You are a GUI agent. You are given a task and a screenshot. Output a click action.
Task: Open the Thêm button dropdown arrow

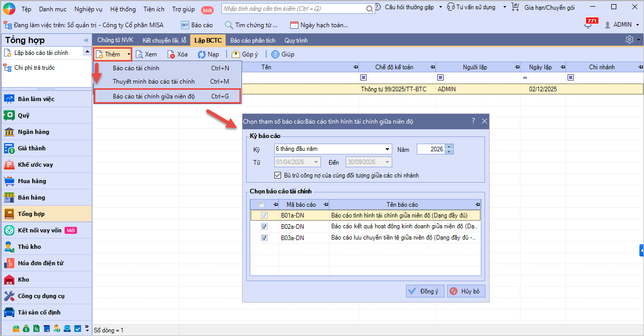[129, 54]
